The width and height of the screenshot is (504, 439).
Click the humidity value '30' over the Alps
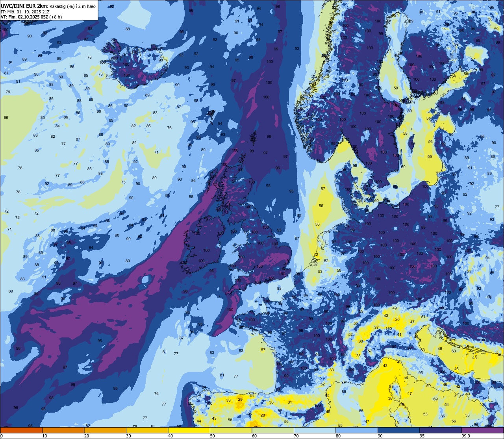pyautogui.click(x=361, y=341)
